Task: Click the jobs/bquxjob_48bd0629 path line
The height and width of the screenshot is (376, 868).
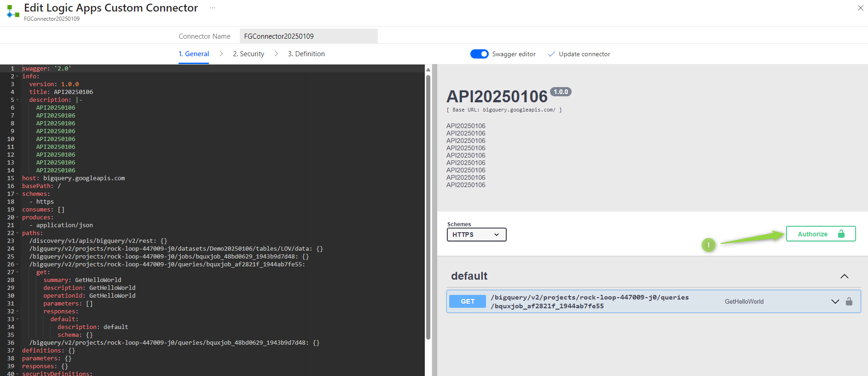Action: pyautogui.click(x=169, y=257)
